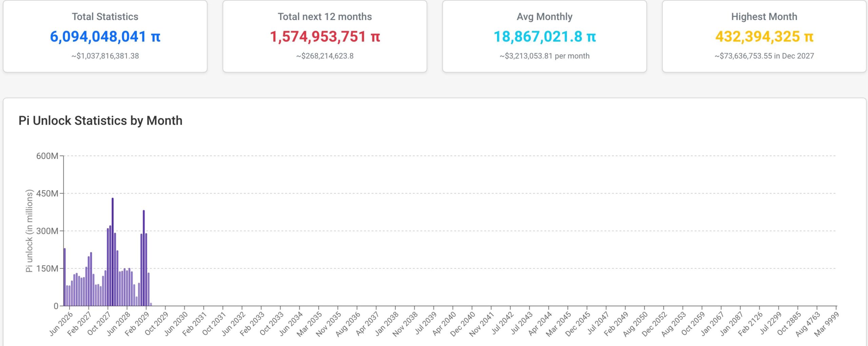Click the "Jun 2030" x-axis label
The height and width of the screenshot is (346, 868).
coord(176,324)
